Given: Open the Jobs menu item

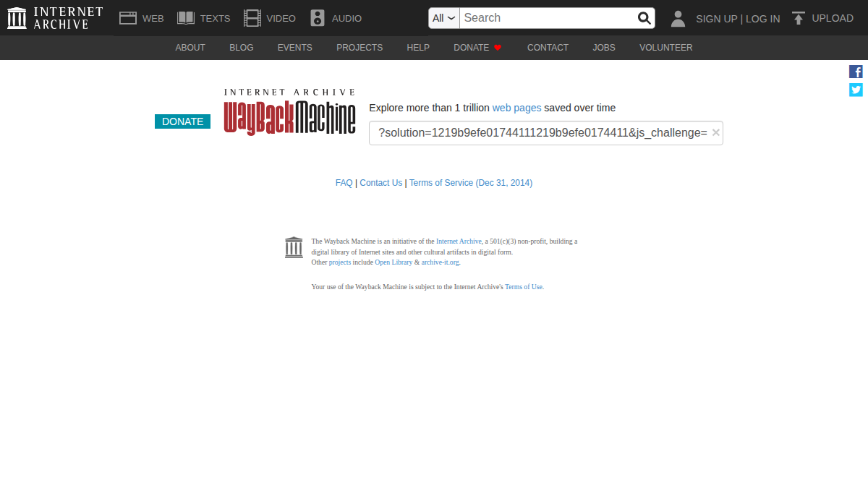Looking at the screenshot, I should coord(604,48).
